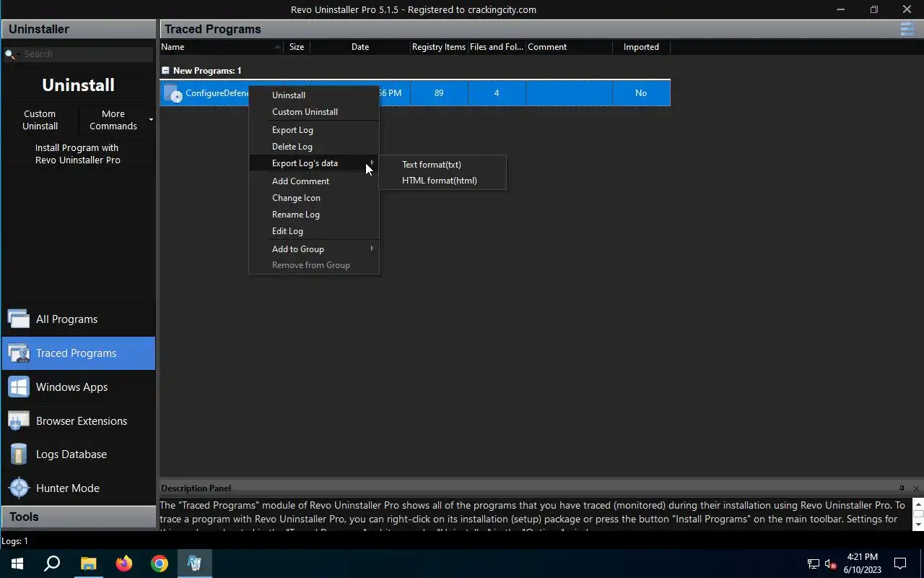Choose Export Log from the context menu

tap(314, 130)
